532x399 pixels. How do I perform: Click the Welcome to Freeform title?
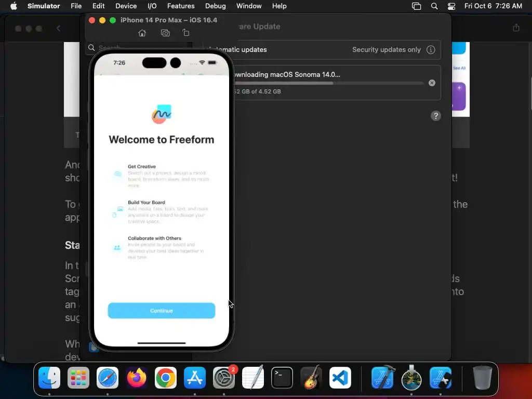click(x=162, y=140)
